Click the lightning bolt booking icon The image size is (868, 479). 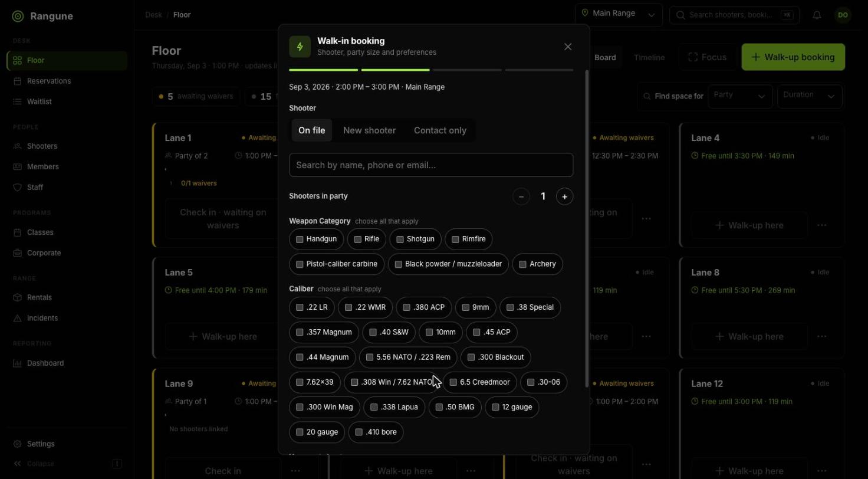(300, 47)
